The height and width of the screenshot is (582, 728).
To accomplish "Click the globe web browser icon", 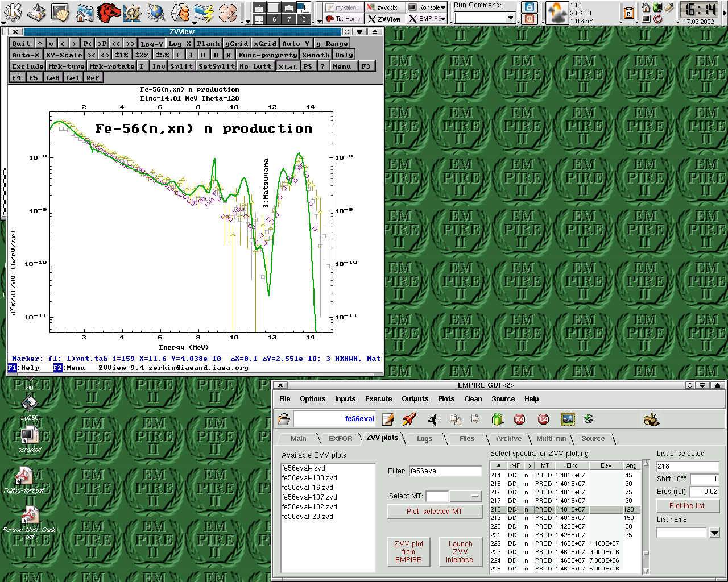I will tap(156, 12).
